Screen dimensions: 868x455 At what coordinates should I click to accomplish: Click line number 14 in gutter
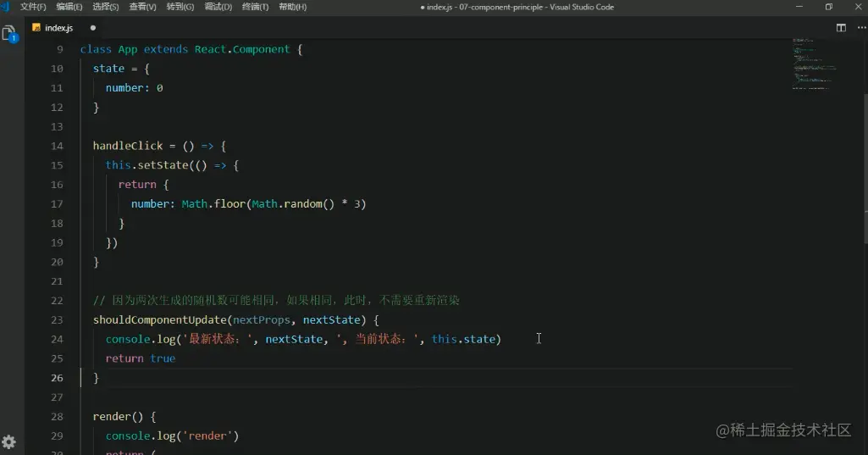coord(57,146)
